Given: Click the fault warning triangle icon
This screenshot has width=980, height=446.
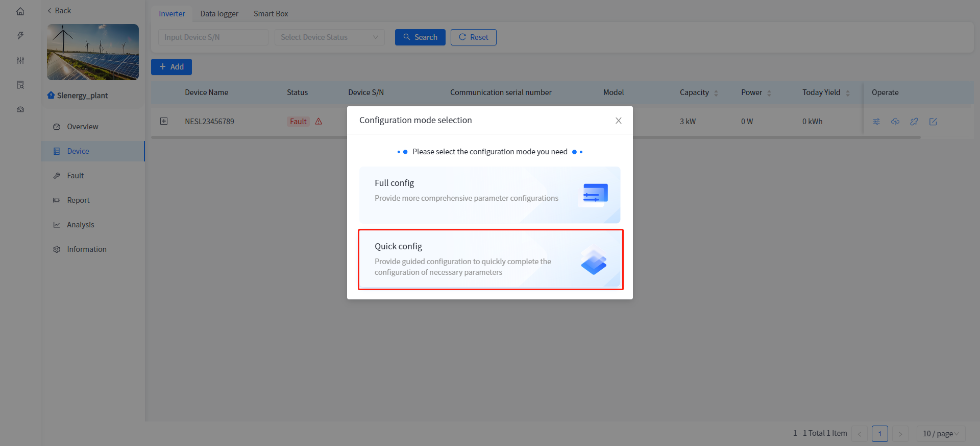Looking at the screenshot, I should pyautogui.click(x=318, y=122).
